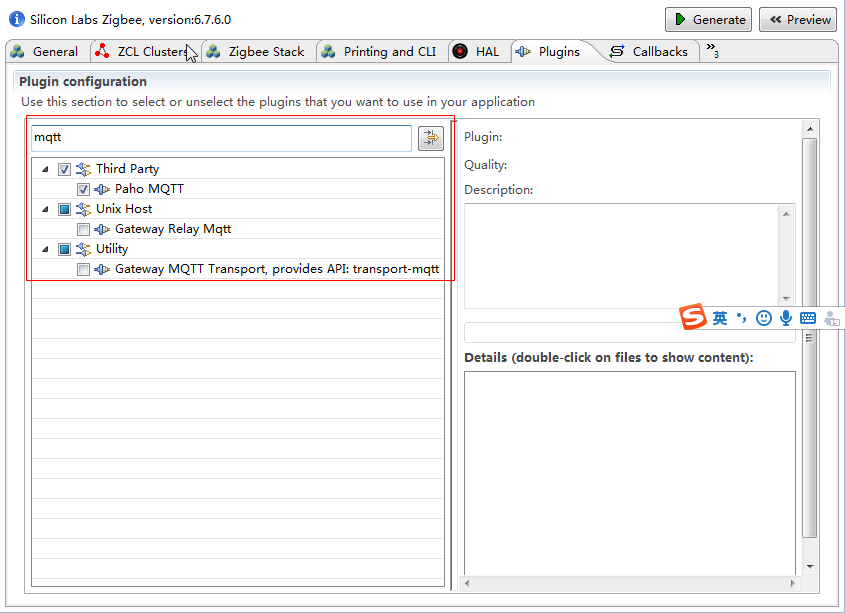
Task: Click the HAL tab round icon
Action: point(460,52)
